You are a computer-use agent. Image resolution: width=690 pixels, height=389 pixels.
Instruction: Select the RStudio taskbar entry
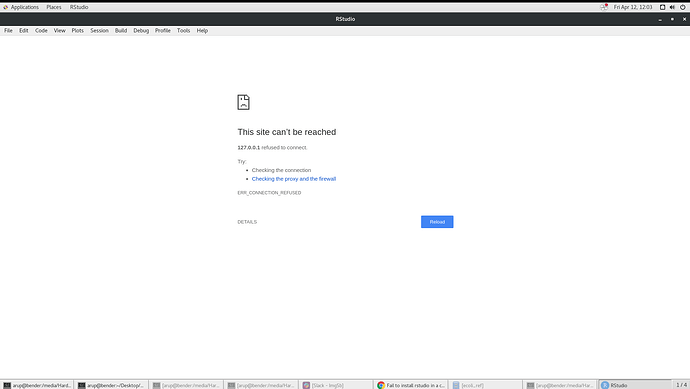click(635, 385)
